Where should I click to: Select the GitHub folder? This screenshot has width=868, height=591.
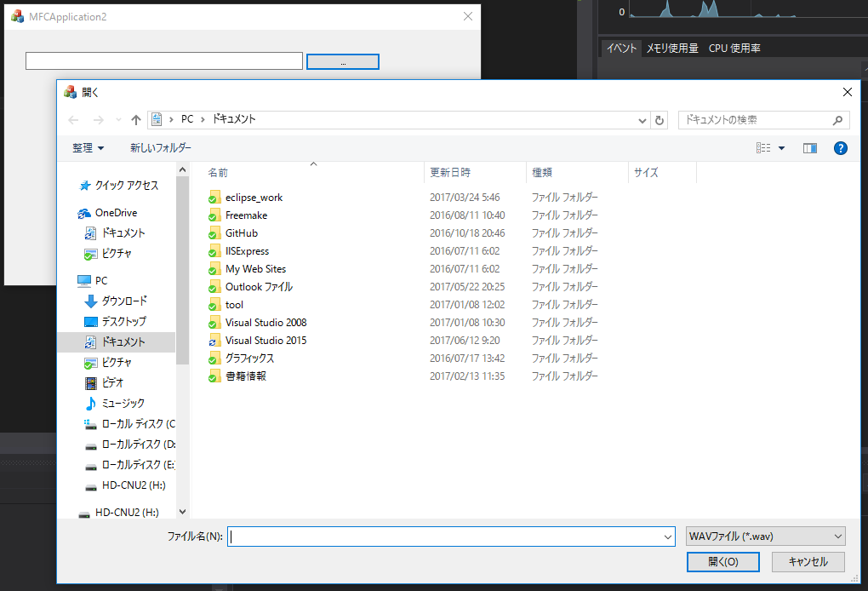[x=242, y=233]
